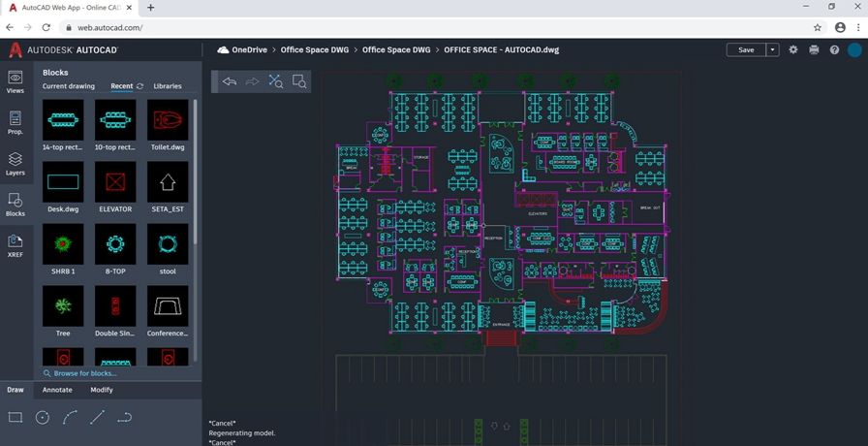Open a new browser tab
868x446 pixels.
[x=150, y=8]
